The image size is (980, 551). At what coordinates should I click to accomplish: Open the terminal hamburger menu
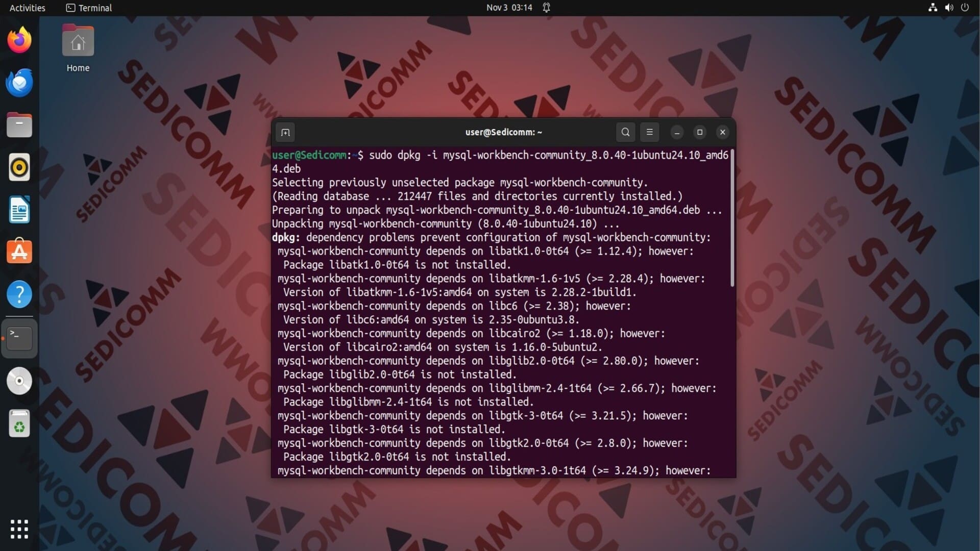649,132
